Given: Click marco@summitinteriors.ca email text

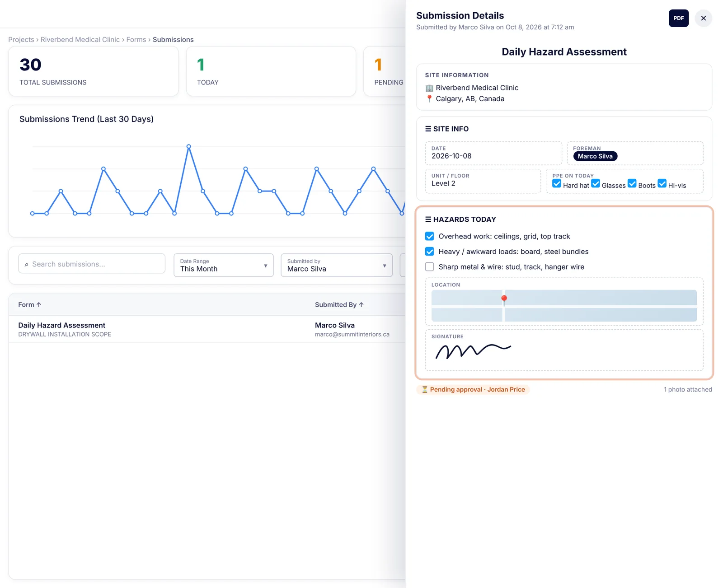Looking at the screenshot, I should pyautogui.click(x=352, y=335).
